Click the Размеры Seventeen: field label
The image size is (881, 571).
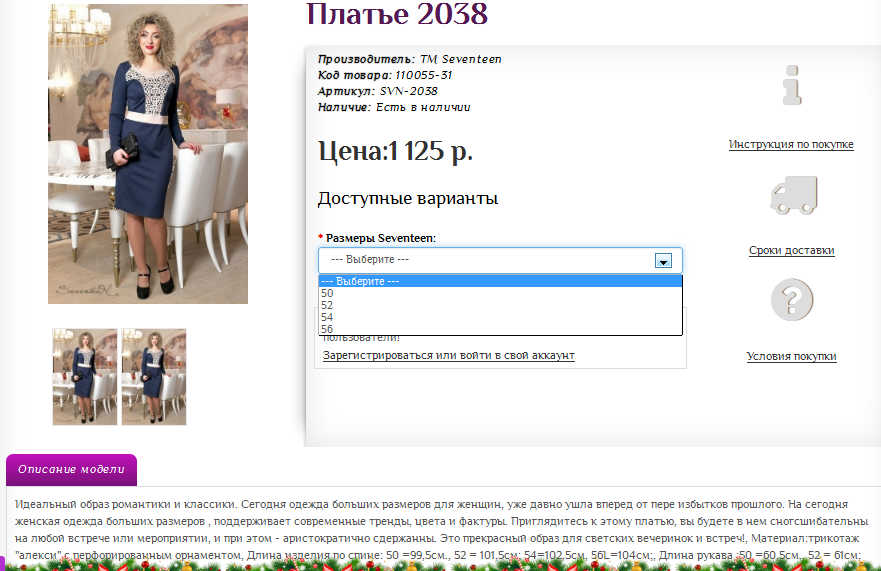pos(380,238)
